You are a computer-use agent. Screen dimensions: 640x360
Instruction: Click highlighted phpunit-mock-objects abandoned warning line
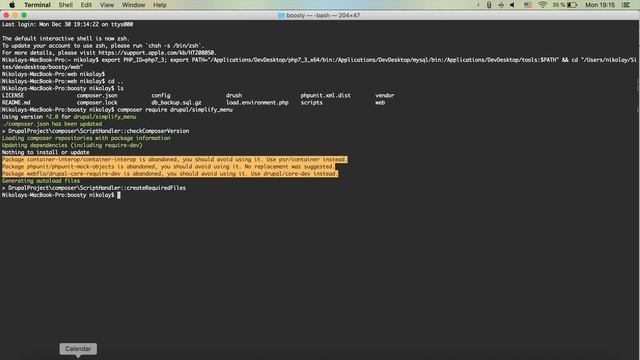click(x=169, y=167)
